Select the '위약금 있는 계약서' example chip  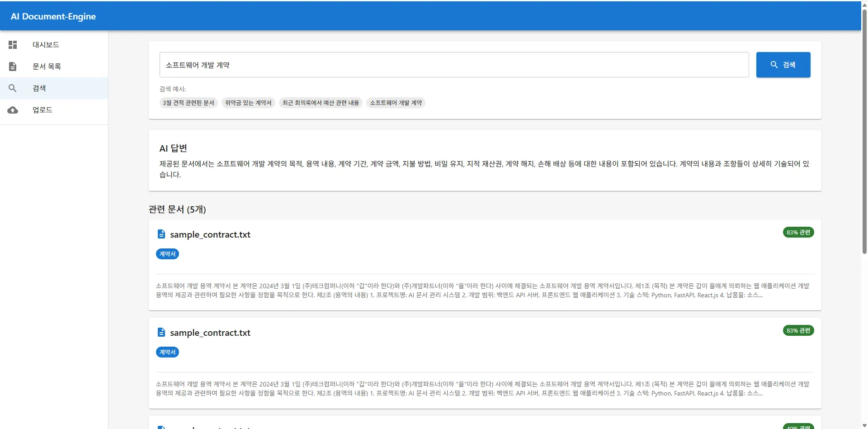pyautogui.click(x=248, y=103)
